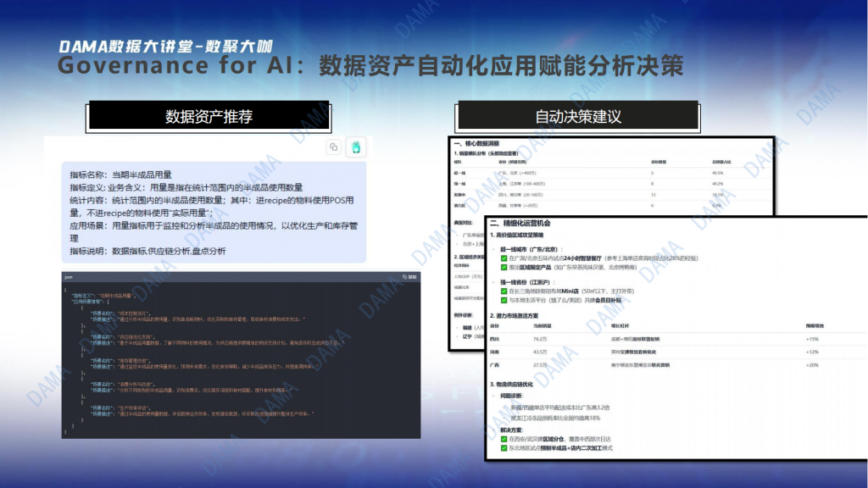868x488 pixels.
Task: Click the copy icon above the indicator card
Action: [x=333, y=147]
